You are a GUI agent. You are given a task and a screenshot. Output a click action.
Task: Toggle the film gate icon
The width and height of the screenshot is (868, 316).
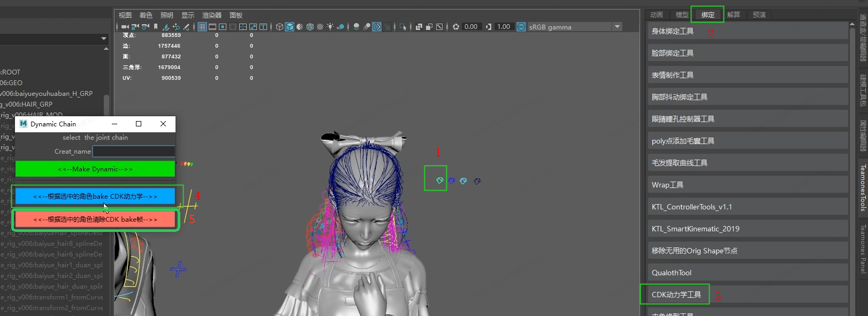pos(212,27)
